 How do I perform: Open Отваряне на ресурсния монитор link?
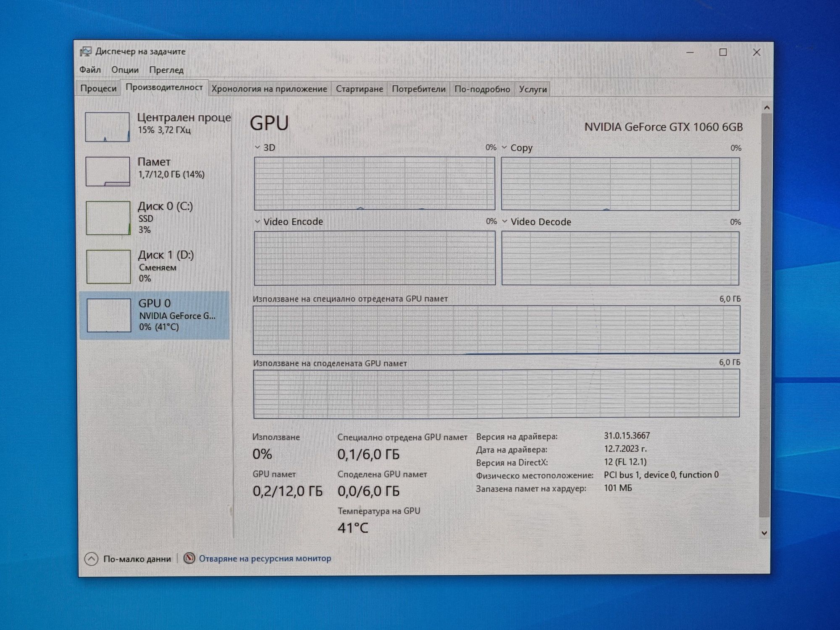tap(265, 558)
